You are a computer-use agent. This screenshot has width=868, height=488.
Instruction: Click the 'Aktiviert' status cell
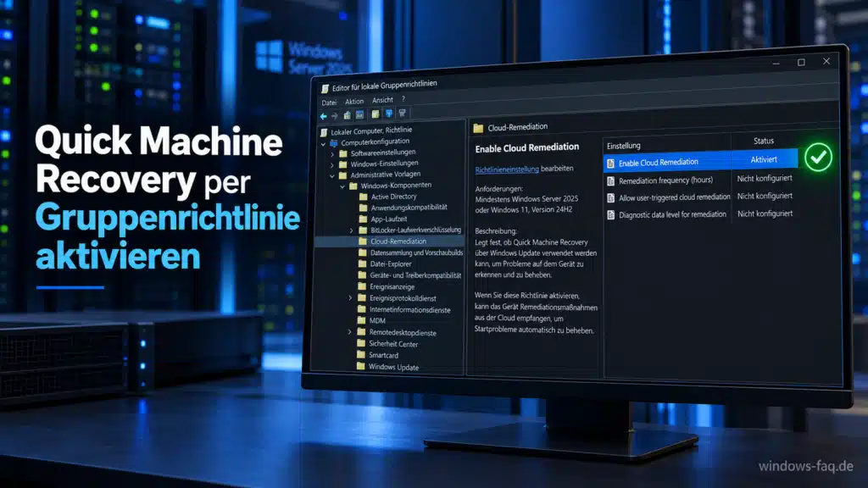[x=764, y=159]
